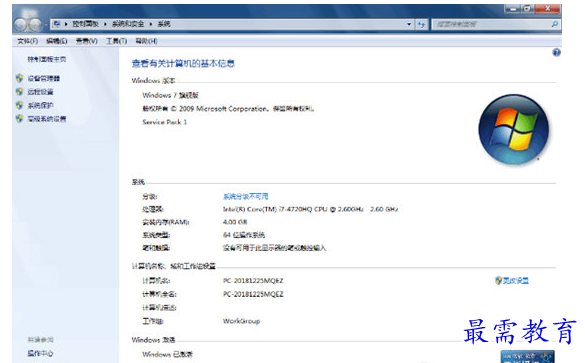
Task: Click the 2009 Microsoft Corporation copyright line
Action: coord(228,109)
